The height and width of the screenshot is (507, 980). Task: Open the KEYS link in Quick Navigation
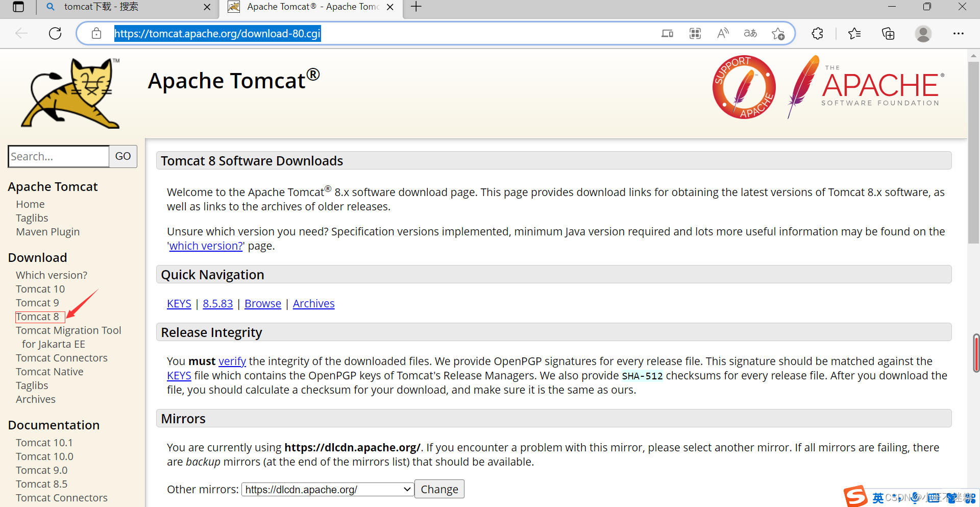[x=179, y=304]
